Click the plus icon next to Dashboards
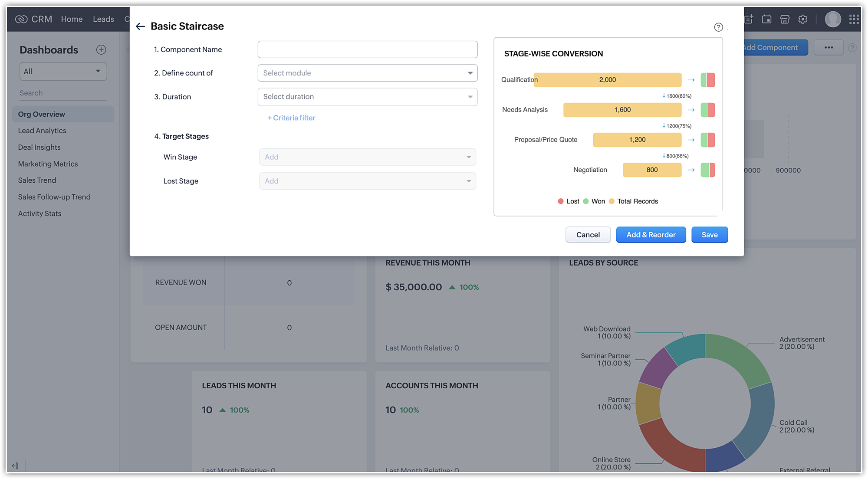The width and height of the screenshot is (868, 479). tap(101, 50)
